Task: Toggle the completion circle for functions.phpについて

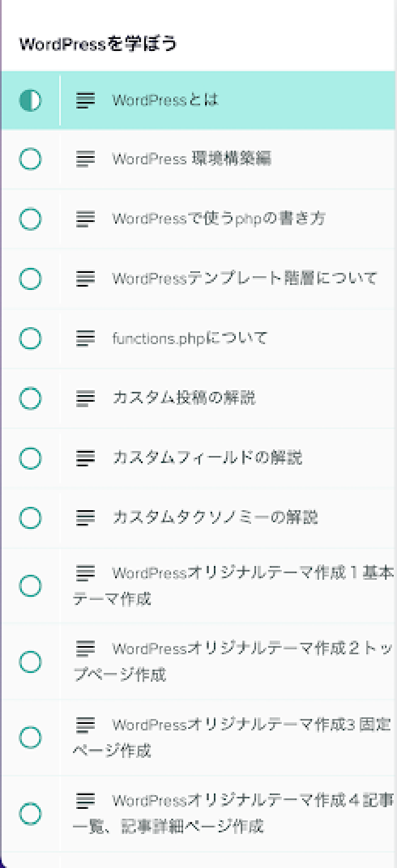Action: 30,338
